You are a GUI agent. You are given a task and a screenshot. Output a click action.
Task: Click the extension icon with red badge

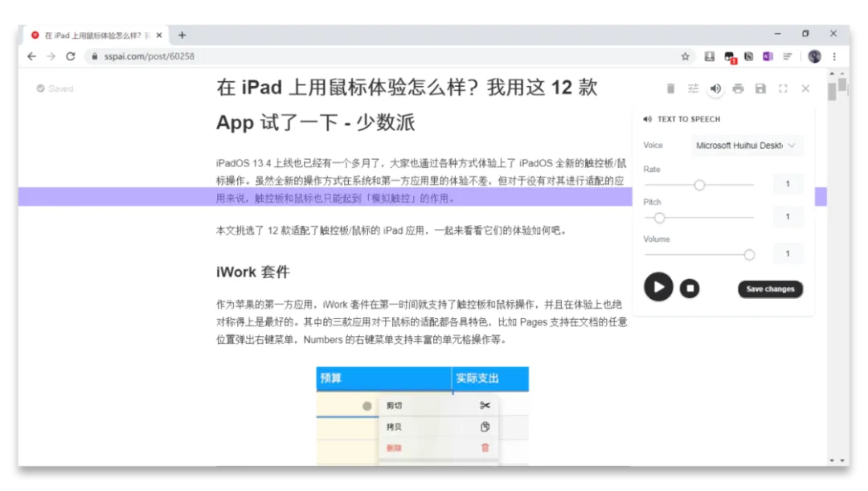[x=730, y=57]
